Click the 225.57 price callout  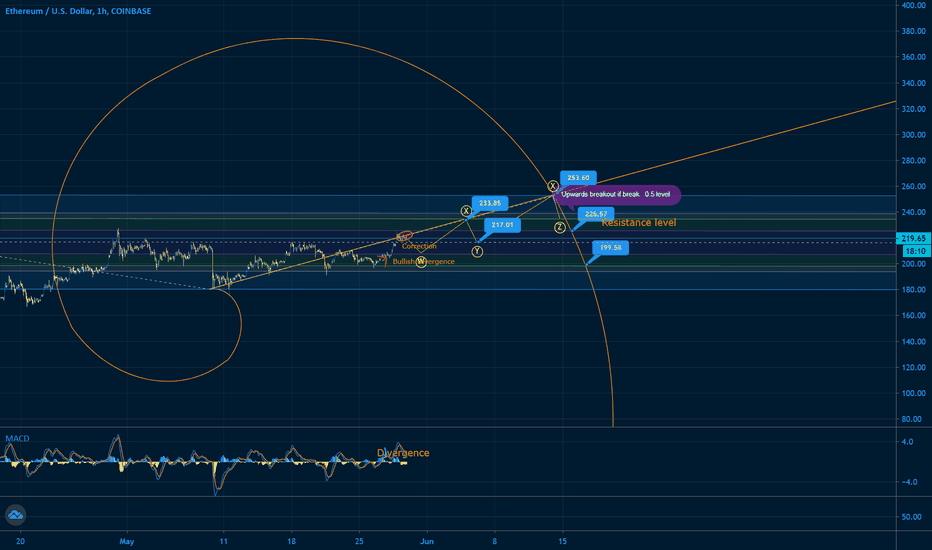pos(596,214)
